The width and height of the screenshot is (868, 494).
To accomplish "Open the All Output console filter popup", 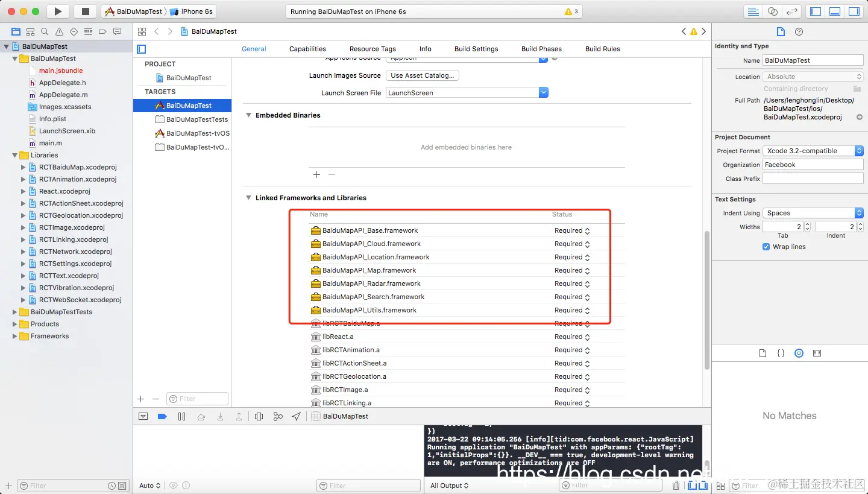I will coord(450,486).
